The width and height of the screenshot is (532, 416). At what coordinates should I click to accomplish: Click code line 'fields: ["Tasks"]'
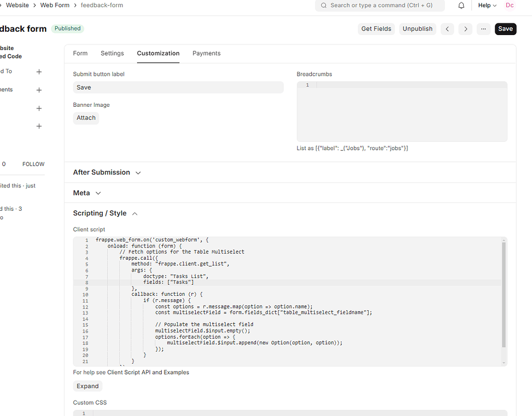pos(168,283)
